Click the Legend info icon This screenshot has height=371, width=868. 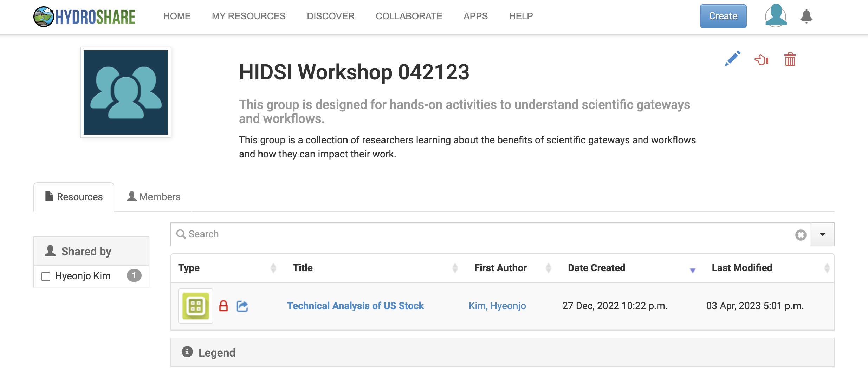click(x=187, y=352)
